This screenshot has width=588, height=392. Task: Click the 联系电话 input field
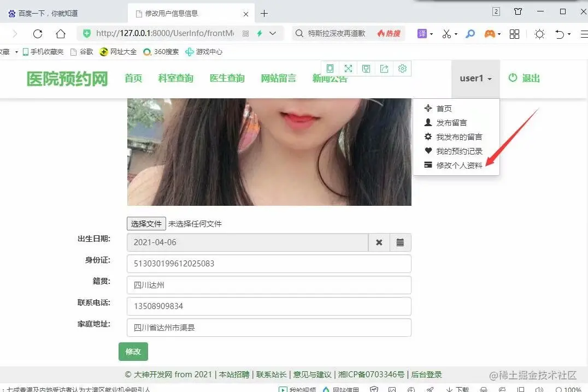269,306
